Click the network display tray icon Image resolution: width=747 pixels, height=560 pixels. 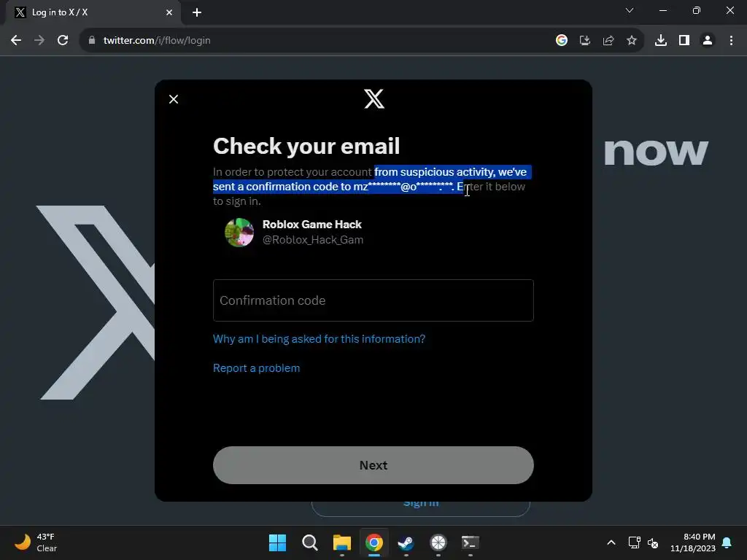(x=634, y=542)
